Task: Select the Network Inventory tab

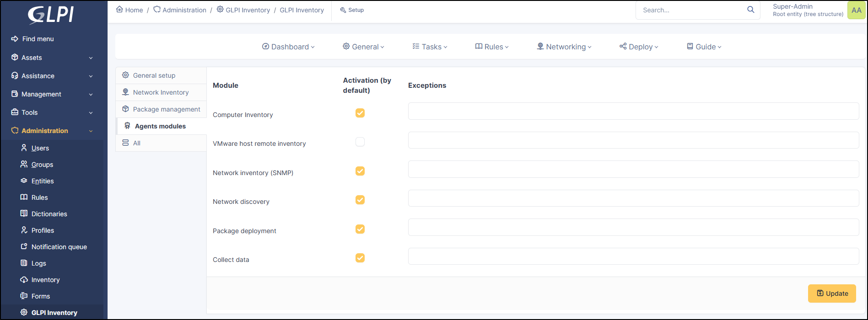Action: 161,92
